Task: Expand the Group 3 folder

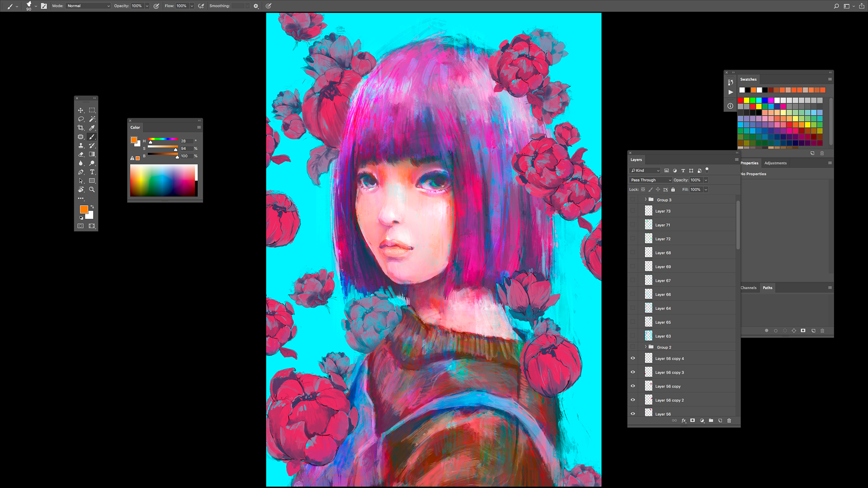Action: (646, 199)
